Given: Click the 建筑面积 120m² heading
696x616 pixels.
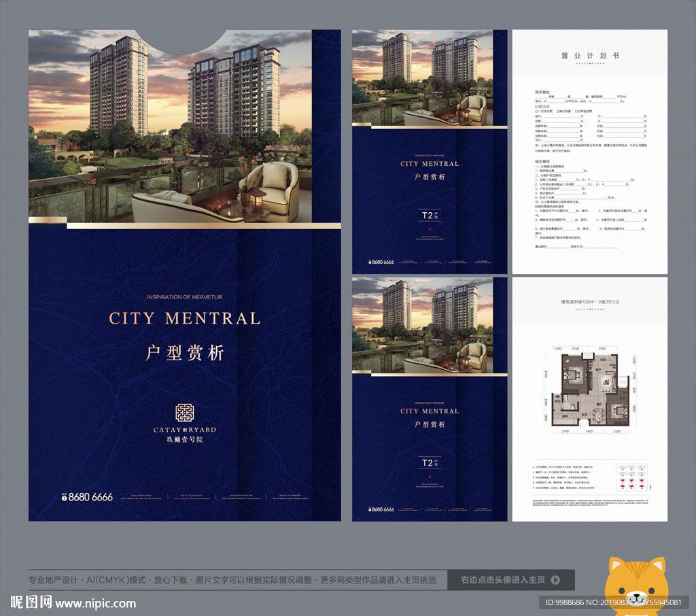Looking at the screenshot, I should [x=589, y=300].
